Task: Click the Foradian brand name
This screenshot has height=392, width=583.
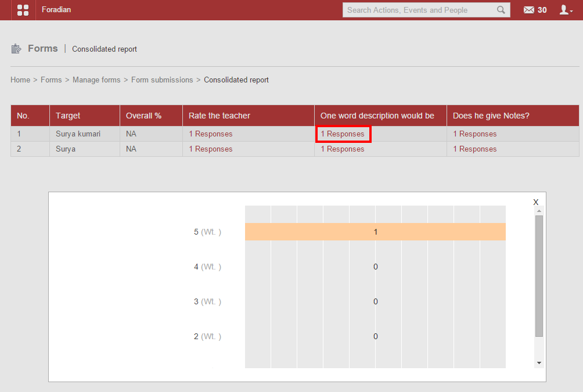Action: click(x=56, y=10)
